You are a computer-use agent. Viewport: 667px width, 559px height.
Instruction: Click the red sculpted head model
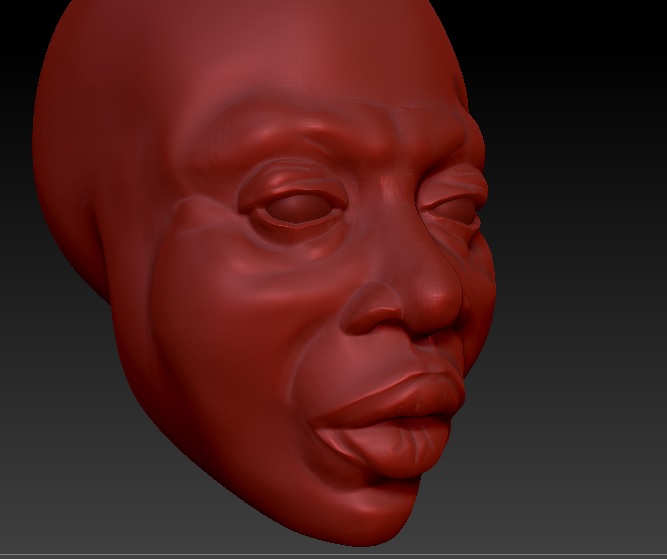point(264,272)
